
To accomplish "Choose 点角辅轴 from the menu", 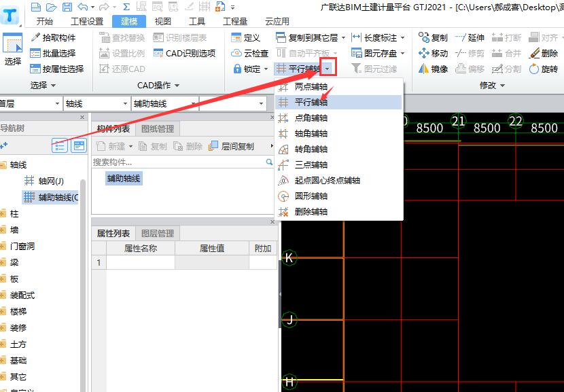I will (338, 118).
